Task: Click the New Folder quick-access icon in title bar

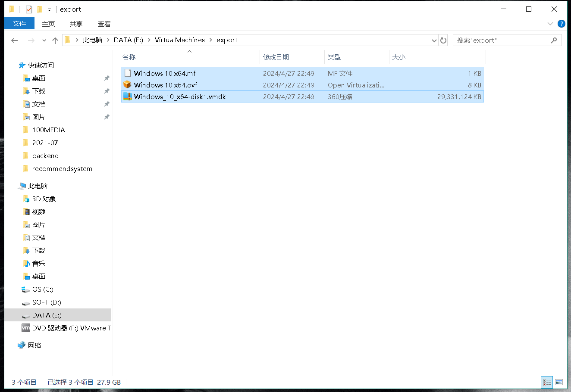Action: [40, 9]
